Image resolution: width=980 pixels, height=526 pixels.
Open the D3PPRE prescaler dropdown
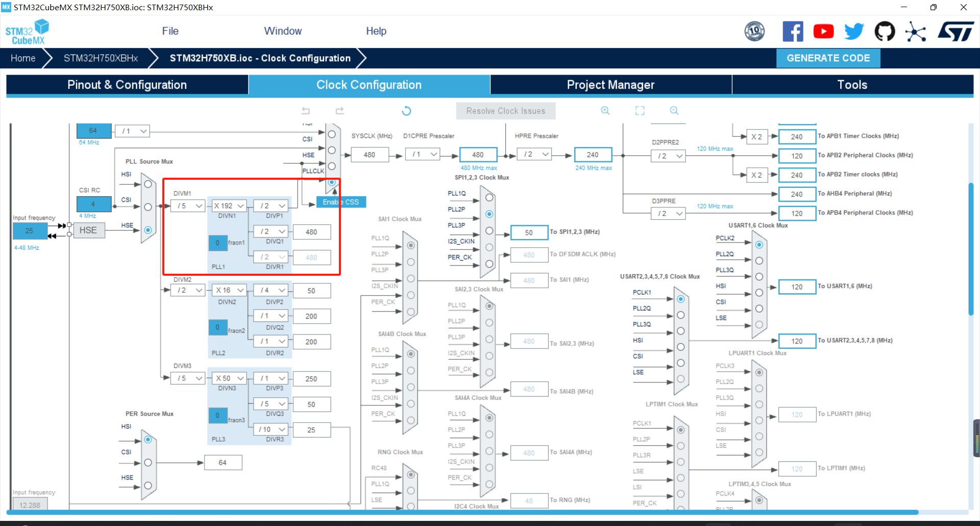coord(668,213)
